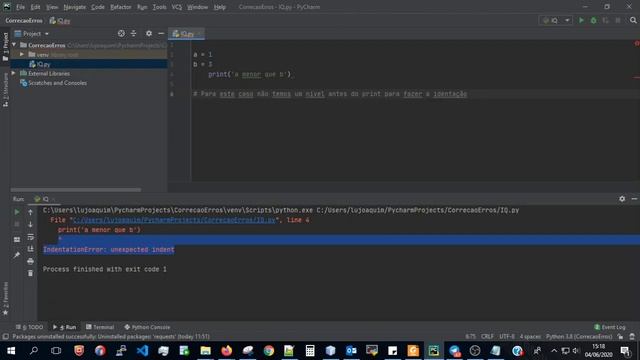640x360 pixels.
Task: Click the Project panel horizontal scrollbar
Action: [76, 190]
